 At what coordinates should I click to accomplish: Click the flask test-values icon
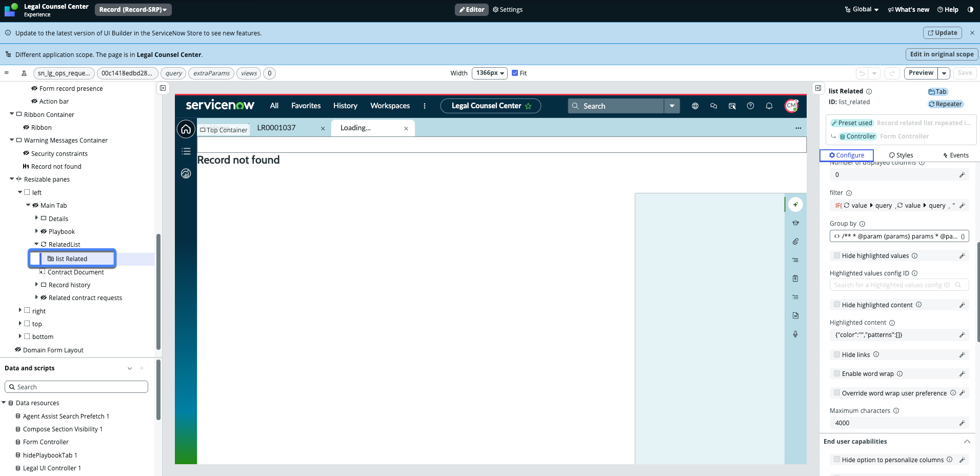click(x=24, y=73)
